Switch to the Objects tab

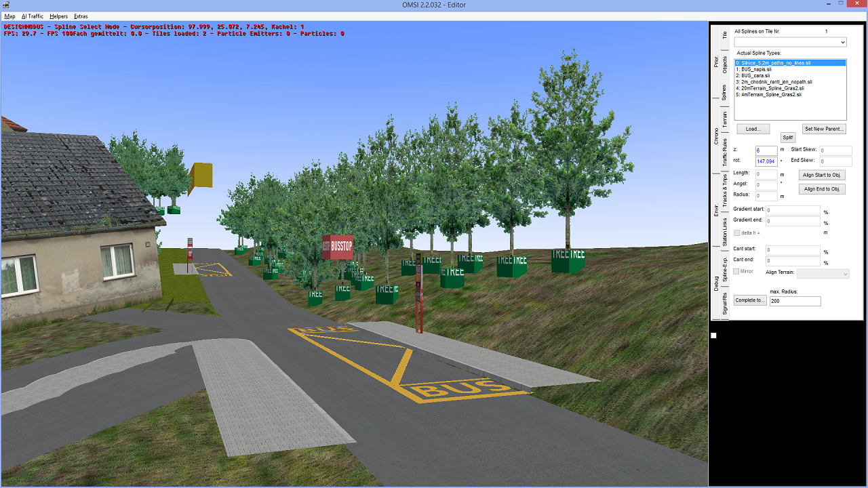tap(725, 64)
